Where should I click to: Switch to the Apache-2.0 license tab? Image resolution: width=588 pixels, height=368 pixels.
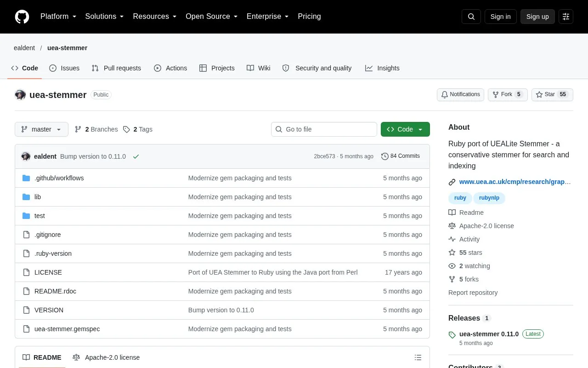[106, 357]
